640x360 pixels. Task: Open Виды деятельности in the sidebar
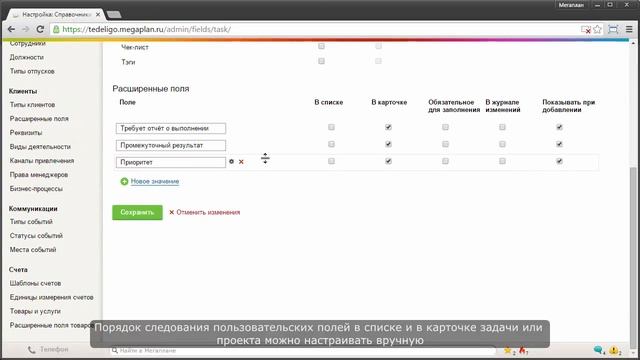(x=40, y=147)
